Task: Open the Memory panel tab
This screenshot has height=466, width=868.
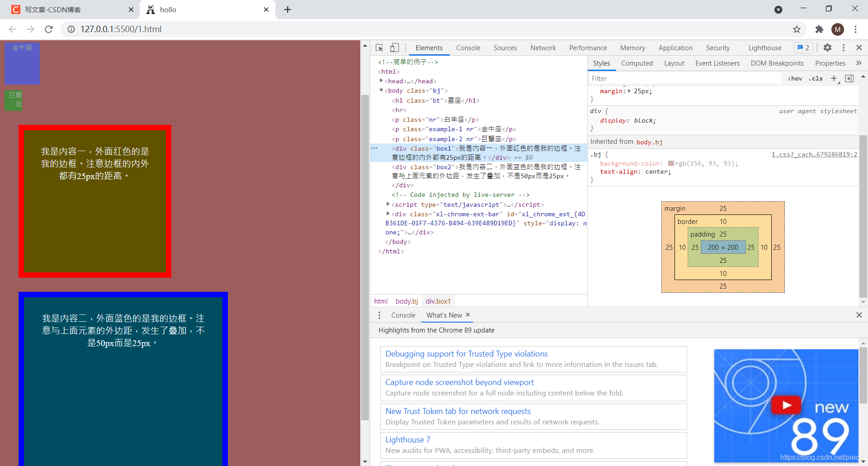Action: 632,48
